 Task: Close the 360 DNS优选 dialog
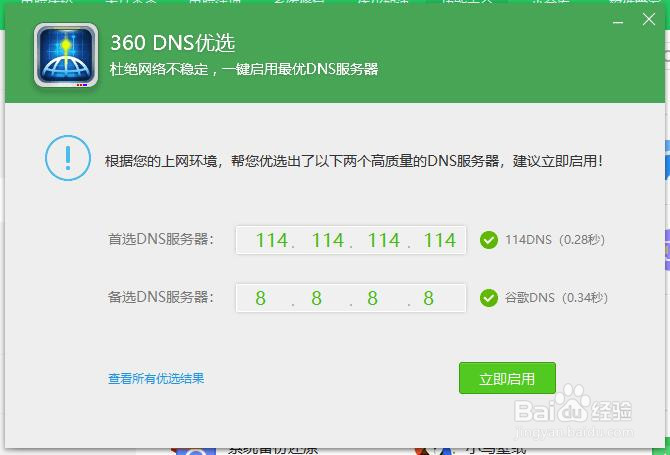pyautogui.click(x=649, y=19)
